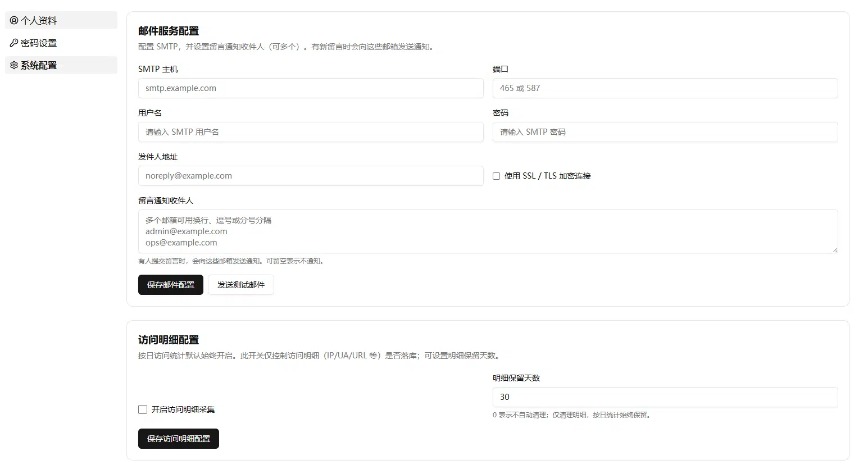
Task: Go to 密码设置 in the sidebar
Action: pyautogui.click(x=61, y=43)
